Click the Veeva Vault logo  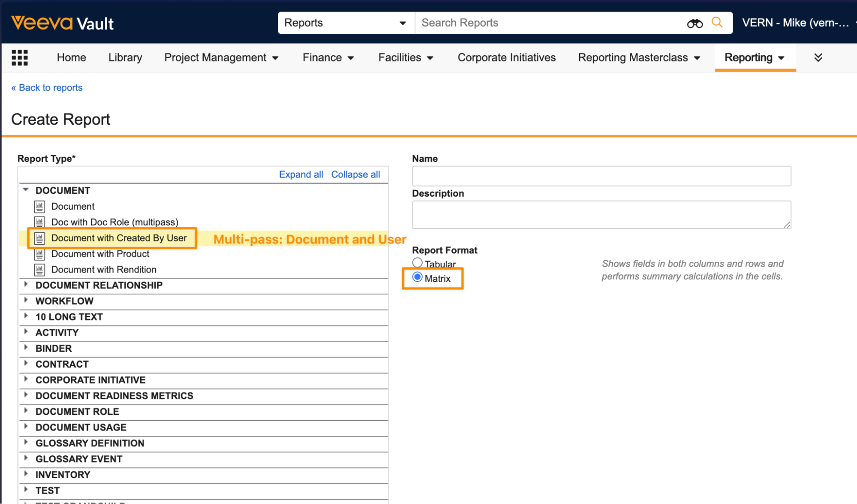(x=63, y=23)
